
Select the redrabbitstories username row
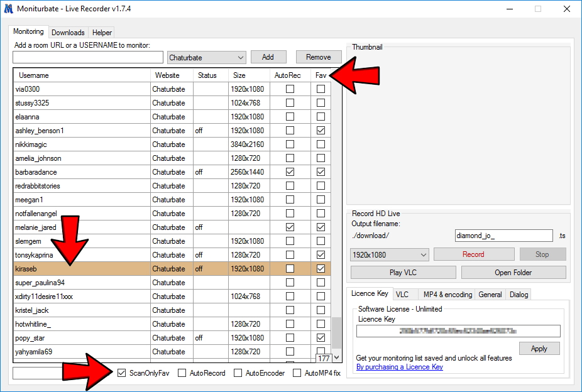pos(82,186)
